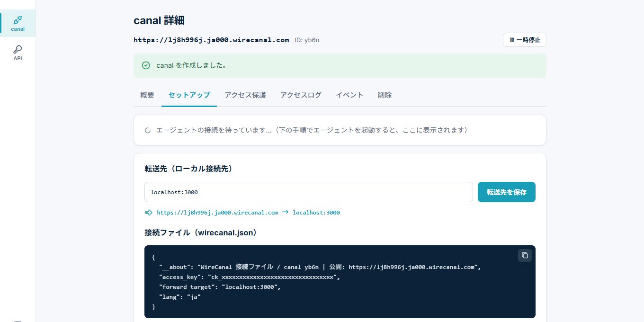Click the canal 詳細 page title
644x322 pixels.
[x=159, y=20]
